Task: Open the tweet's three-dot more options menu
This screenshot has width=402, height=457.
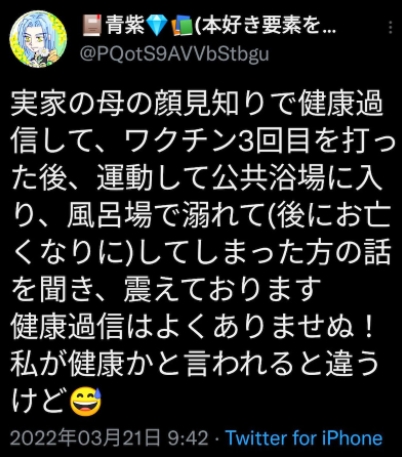Action: click(391, 27)
